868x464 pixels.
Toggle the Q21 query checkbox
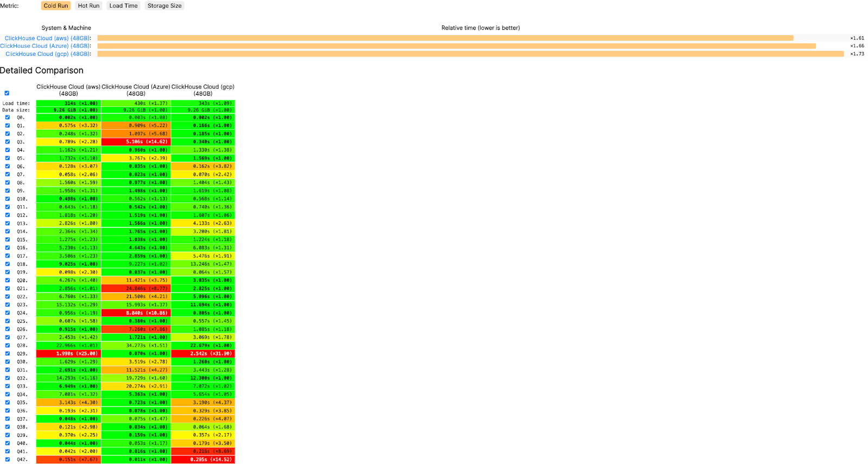tap(8, 288)
